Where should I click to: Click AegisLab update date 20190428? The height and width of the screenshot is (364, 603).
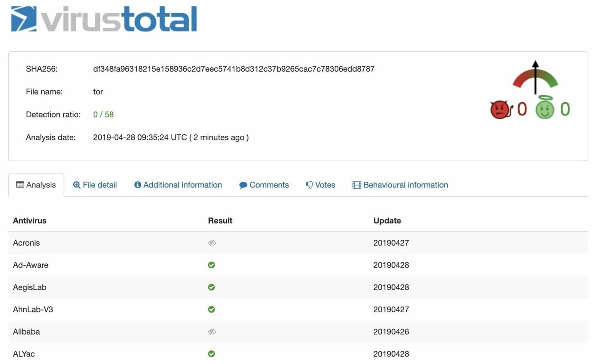tap(391, 287)
